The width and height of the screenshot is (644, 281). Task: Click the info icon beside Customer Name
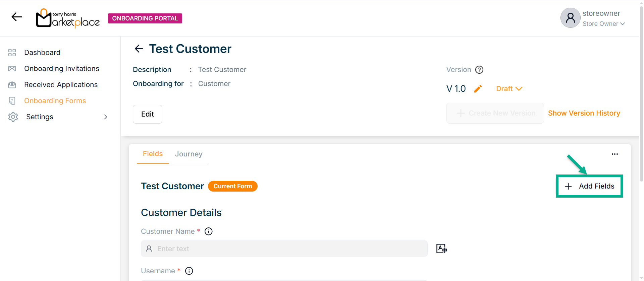tap(209, 231)
